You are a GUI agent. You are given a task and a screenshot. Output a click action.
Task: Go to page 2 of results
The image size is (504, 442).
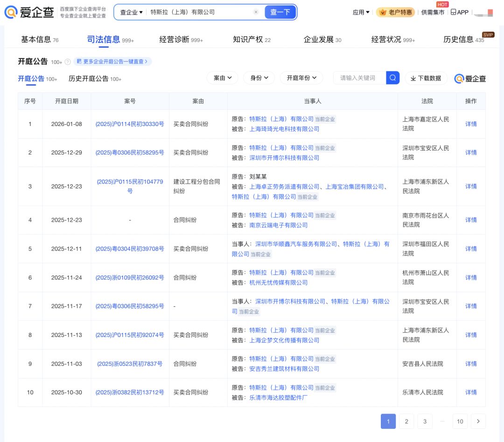pyautogui.click(x=406, y=421)
